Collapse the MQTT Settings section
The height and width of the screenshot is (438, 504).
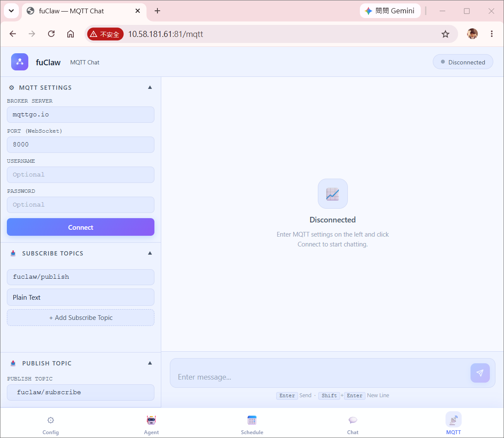150,88
